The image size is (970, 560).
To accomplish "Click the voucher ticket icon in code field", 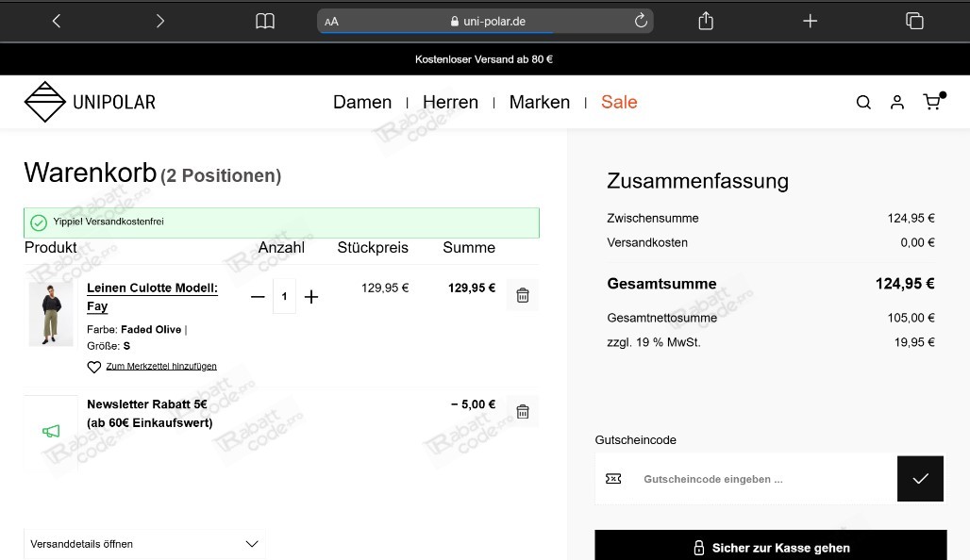I will (613, 479).
